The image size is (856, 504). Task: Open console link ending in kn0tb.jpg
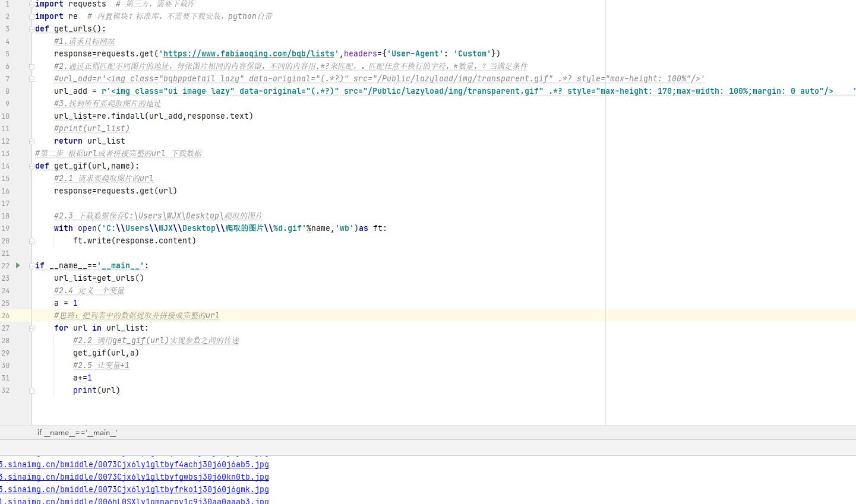[x=134, y=477]
